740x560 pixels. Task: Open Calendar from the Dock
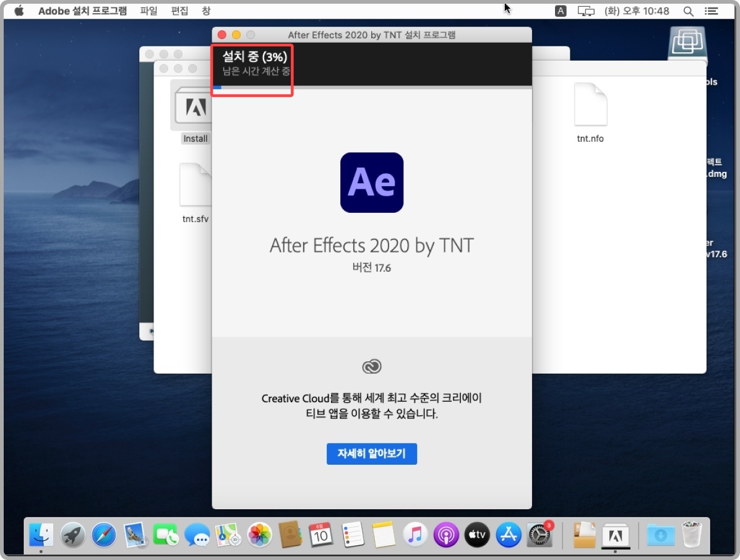pyautogui.click(x=321, y=535)
